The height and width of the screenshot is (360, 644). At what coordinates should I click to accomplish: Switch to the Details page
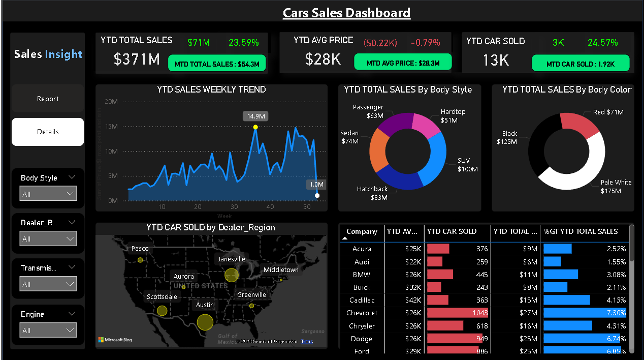coord(47,132)
